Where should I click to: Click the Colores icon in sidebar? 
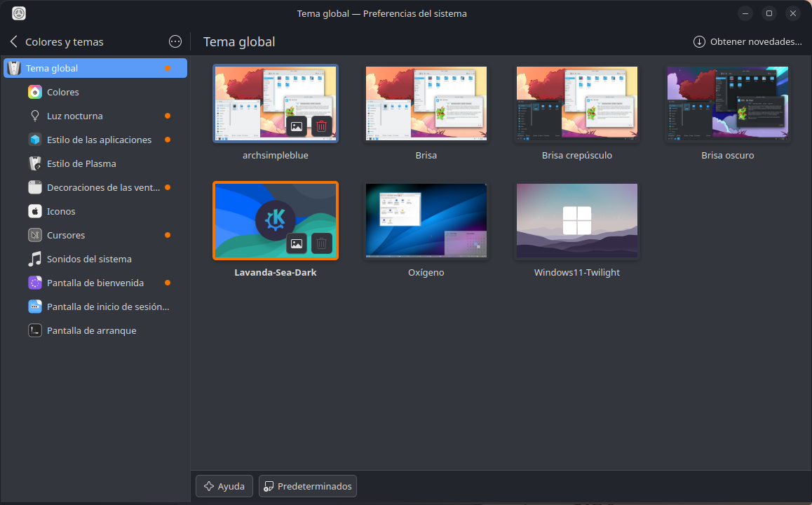(x=35, y=92)
